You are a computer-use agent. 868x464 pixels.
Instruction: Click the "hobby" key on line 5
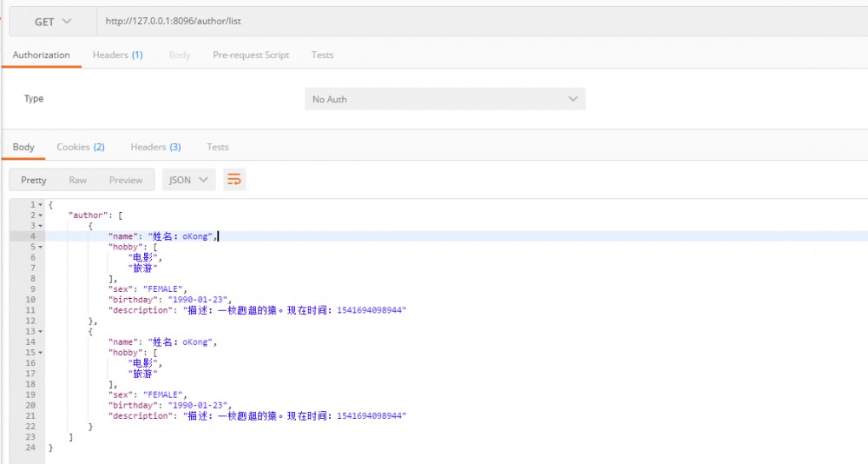(x=126, y=247)
